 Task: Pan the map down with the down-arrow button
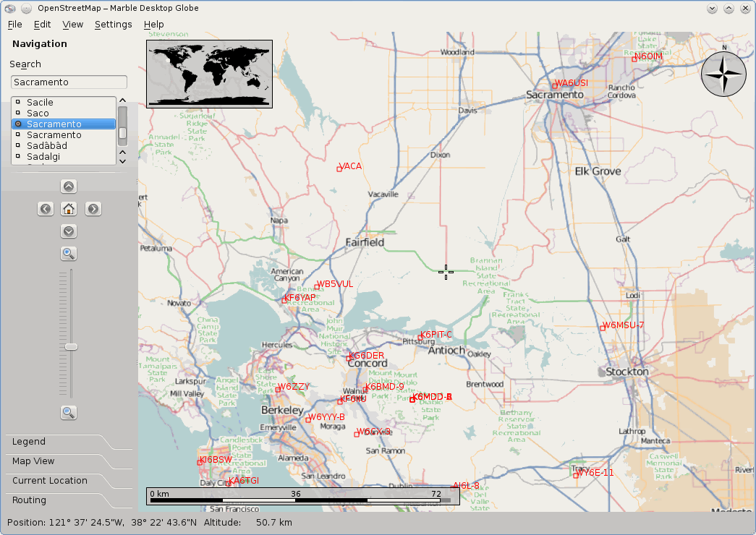69,231
